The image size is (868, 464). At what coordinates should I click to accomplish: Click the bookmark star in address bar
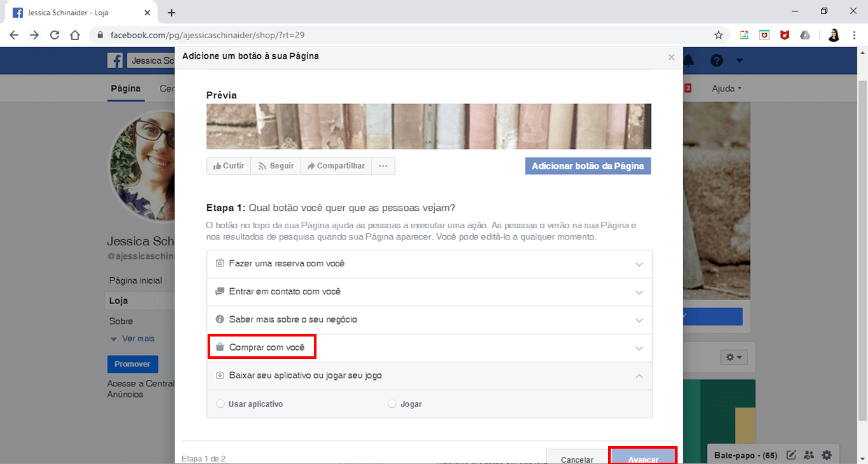pyautogui.click(x=718, y=35)
